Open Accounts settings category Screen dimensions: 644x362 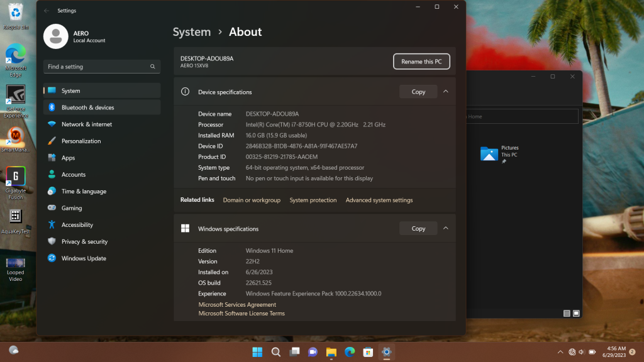pos(102,175)
